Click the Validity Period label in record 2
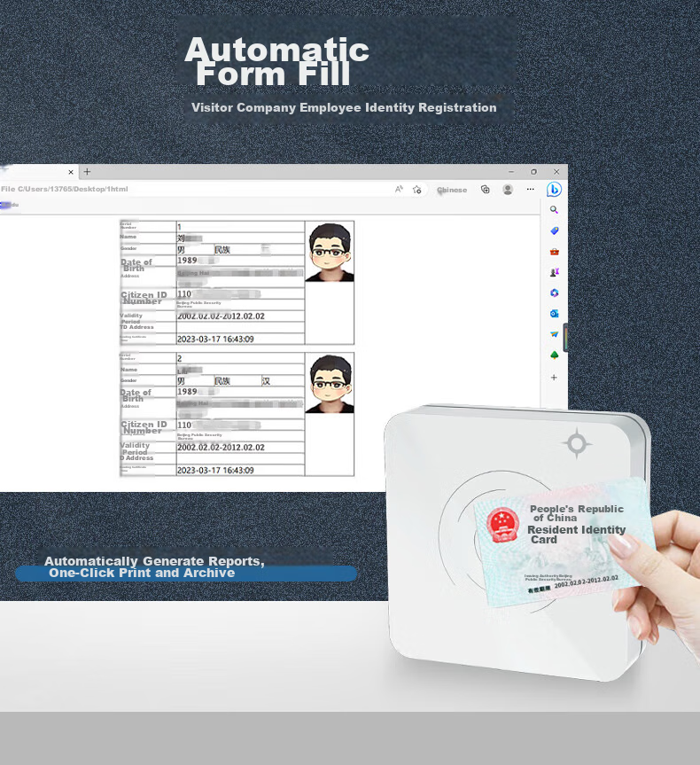This screenshot has width=700, height=765. [135, 449]
